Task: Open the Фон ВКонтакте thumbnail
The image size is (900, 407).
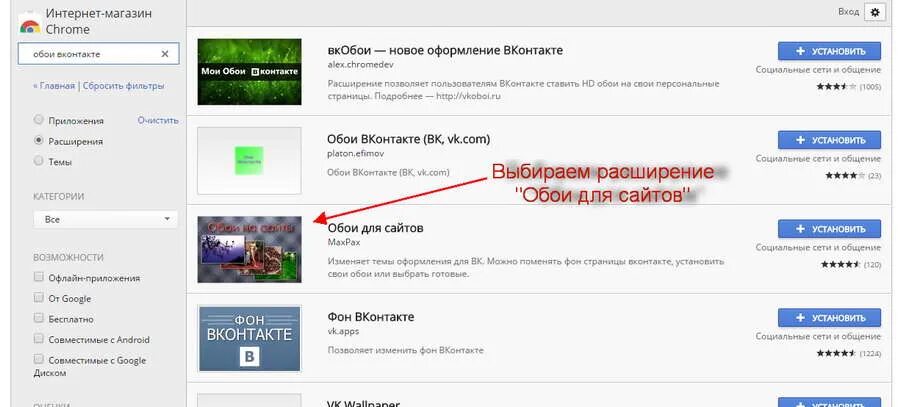Action: coord(249,338)
